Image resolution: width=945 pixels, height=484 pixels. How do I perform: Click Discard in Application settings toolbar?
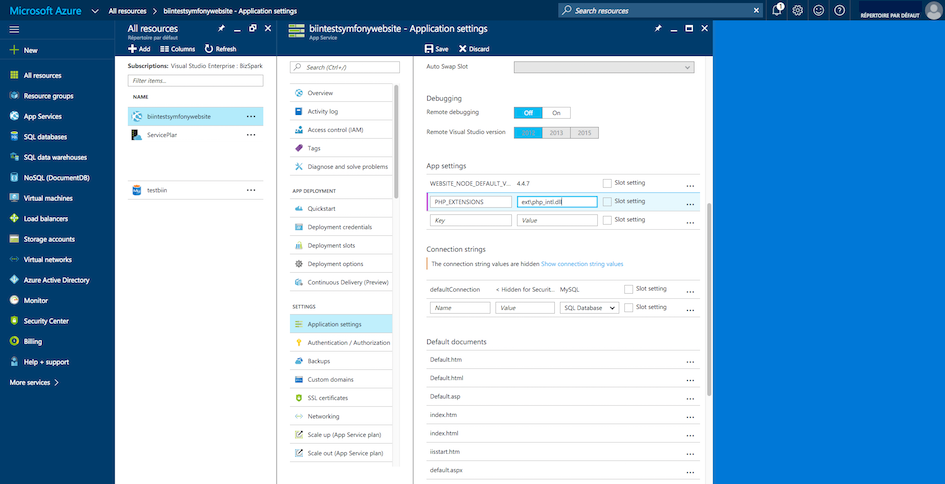point(474,49)
